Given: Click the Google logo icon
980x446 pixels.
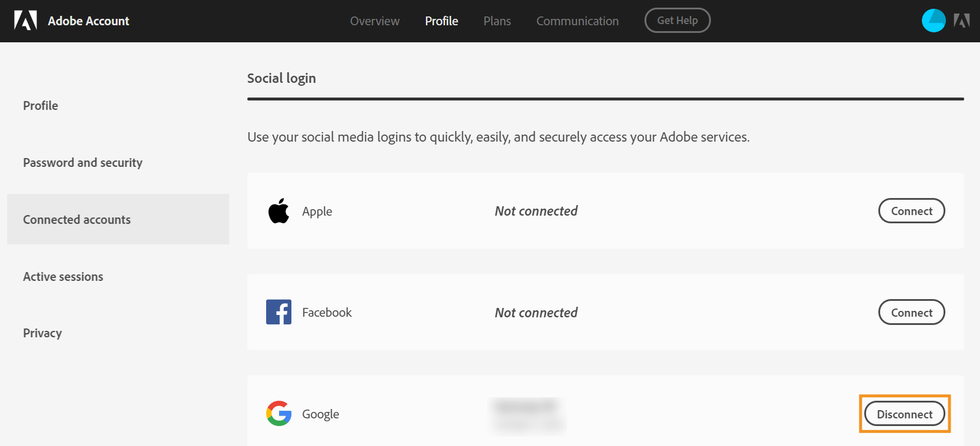Looking at the screenshot, I should (278, 414).
